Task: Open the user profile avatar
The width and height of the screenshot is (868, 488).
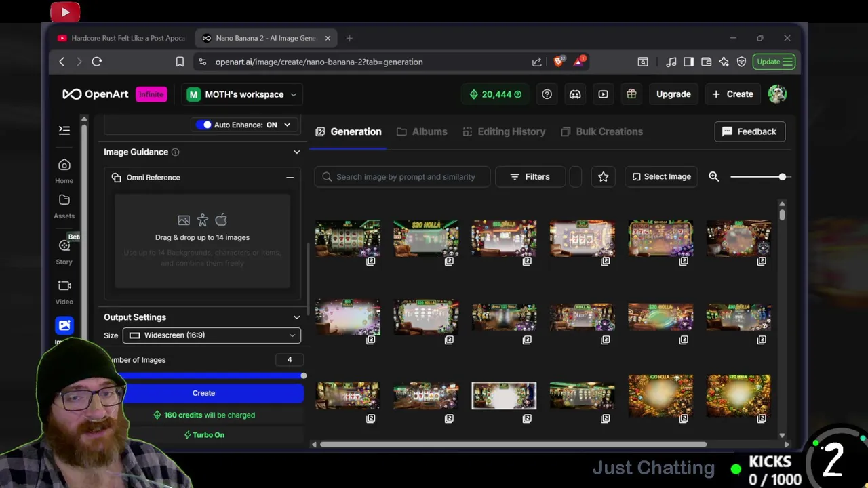Action: [777, 94]
